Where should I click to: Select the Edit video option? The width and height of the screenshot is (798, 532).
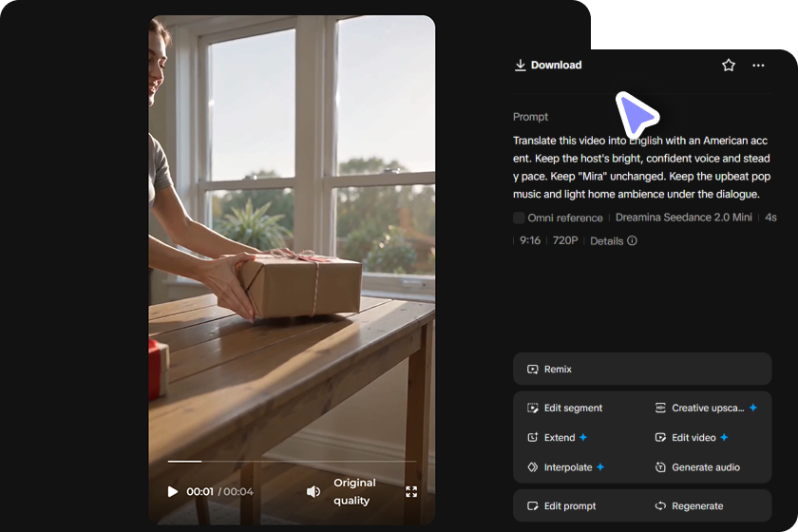click(x=692, y=437)
